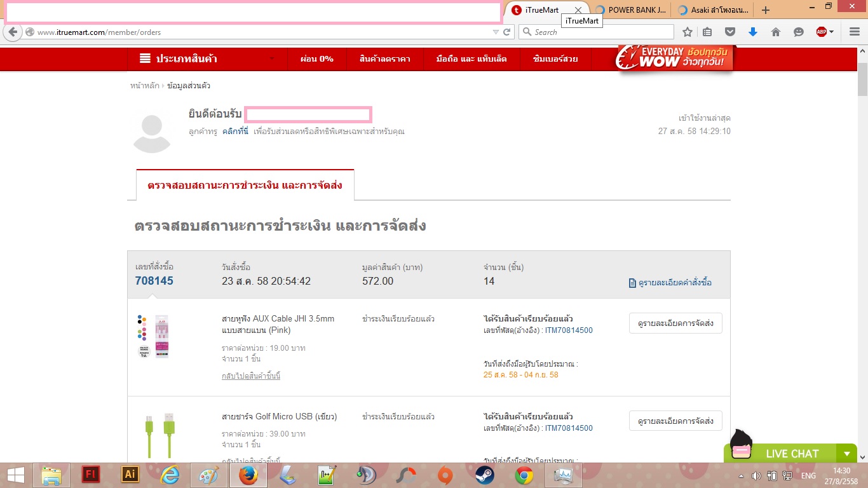The width and height of the screenshot is (868, 488).
Task: Go to the หน้าหลัก breadcrumb link
Action: click(x=145, y=85)
